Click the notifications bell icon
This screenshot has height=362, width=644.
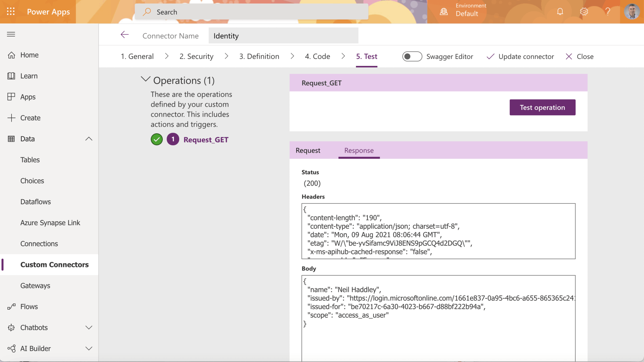click(560, 12)
